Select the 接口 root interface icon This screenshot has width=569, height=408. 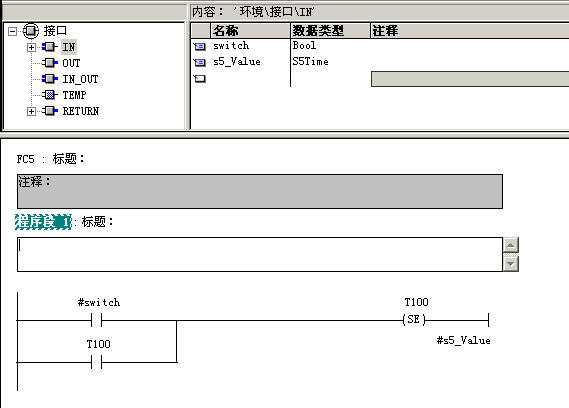point(31,31)
